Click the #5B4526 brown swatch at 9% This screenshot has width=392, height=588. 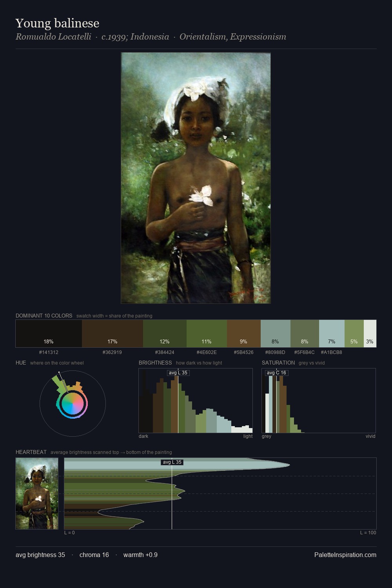click(x=244, y=334)
